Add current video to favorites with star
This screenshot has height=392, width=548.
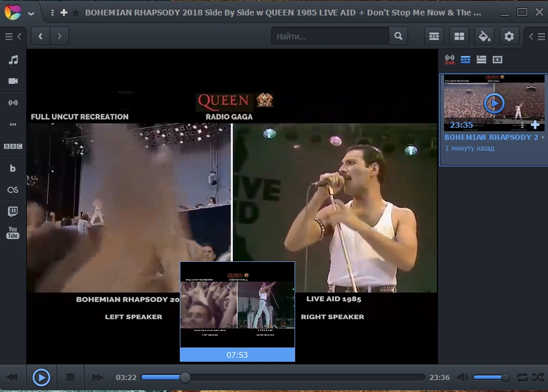coord(75,13)
